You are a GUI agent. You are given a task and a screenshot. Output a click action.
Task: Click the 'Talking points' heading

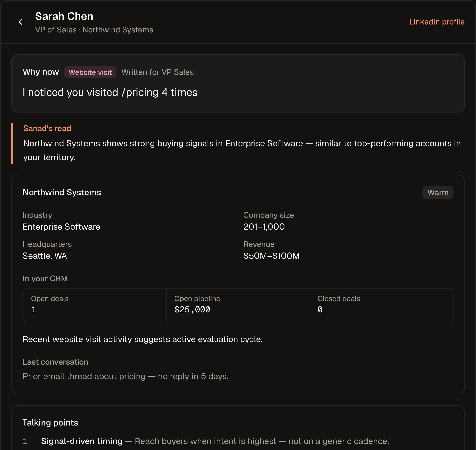point(50,423)
